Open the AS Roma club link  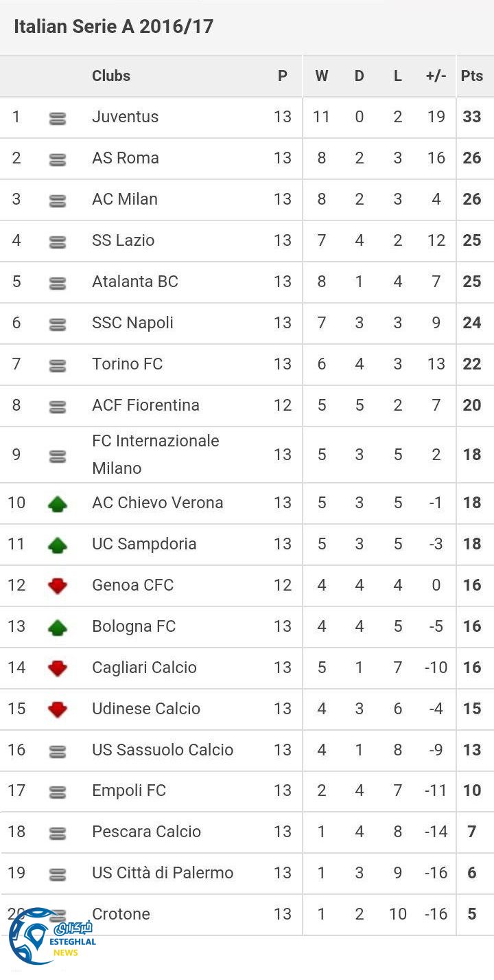click(x=126, y=158)
